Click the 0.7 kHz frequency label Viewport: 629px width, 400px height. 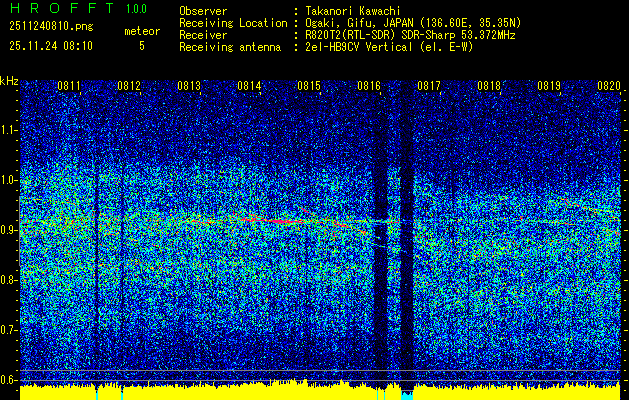8,330
